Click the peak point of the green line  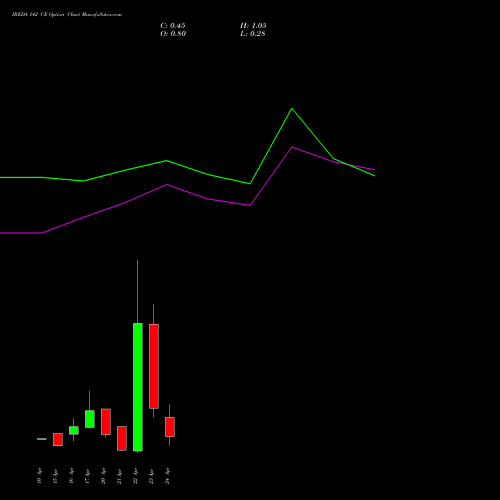292,108
